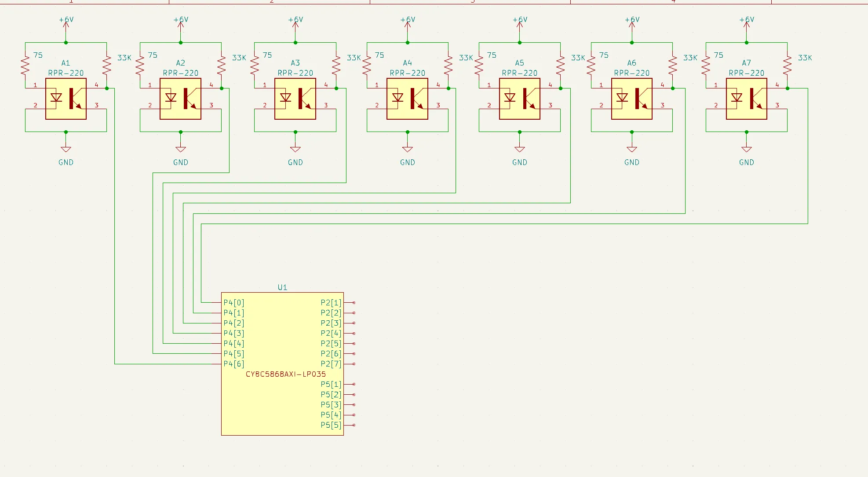Click the junction dot at A1 pin 4

pos(106,88)
